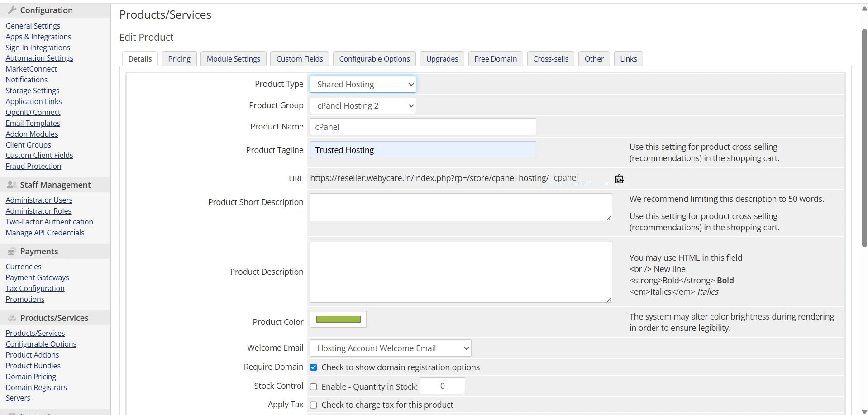
Task: Copy the product URL with clipboard icon
Action: (620, 179)
